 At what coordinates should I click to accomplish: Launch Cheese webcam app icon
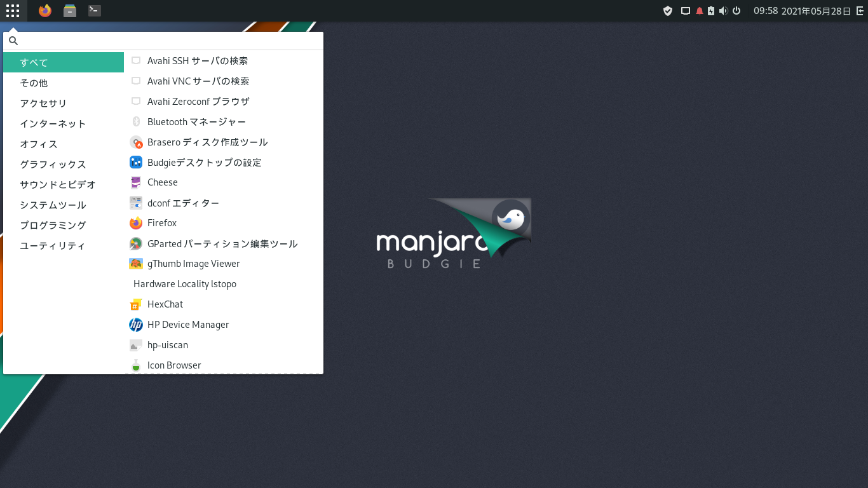[136, 182]
